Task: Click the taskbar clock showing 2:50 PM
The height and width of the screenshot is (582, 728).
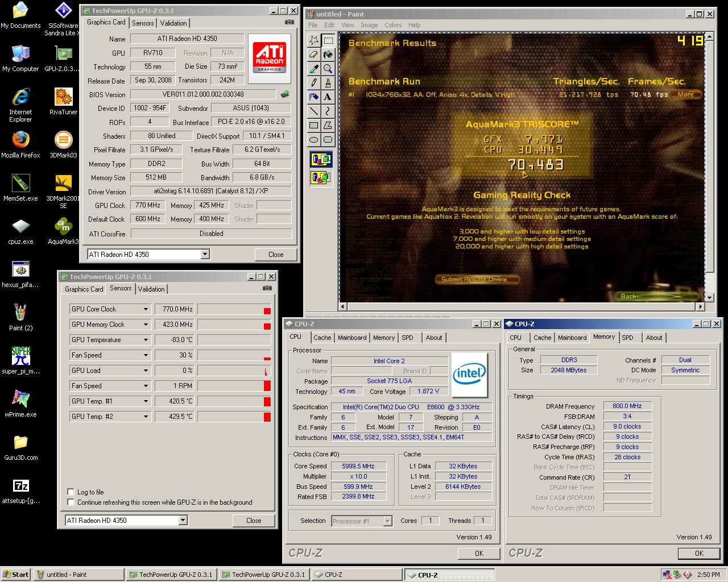Action: (x=708, y=575)
